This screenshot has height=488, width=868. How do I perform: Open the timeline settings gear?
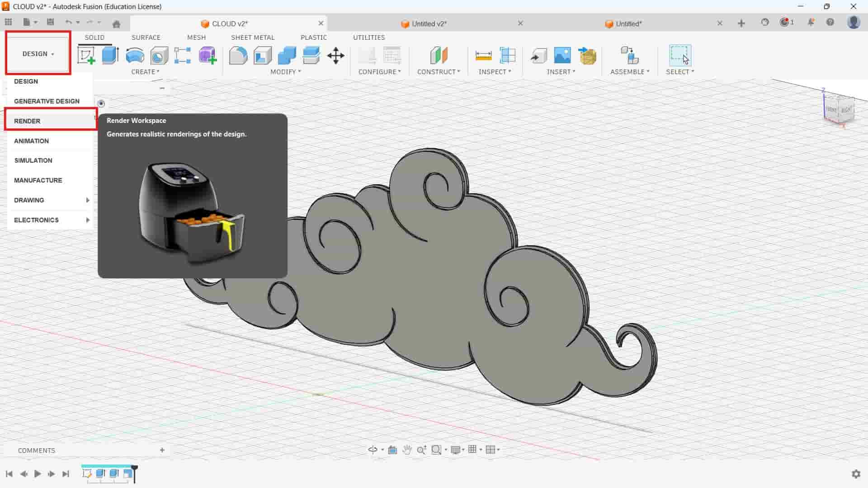point(856,474)
